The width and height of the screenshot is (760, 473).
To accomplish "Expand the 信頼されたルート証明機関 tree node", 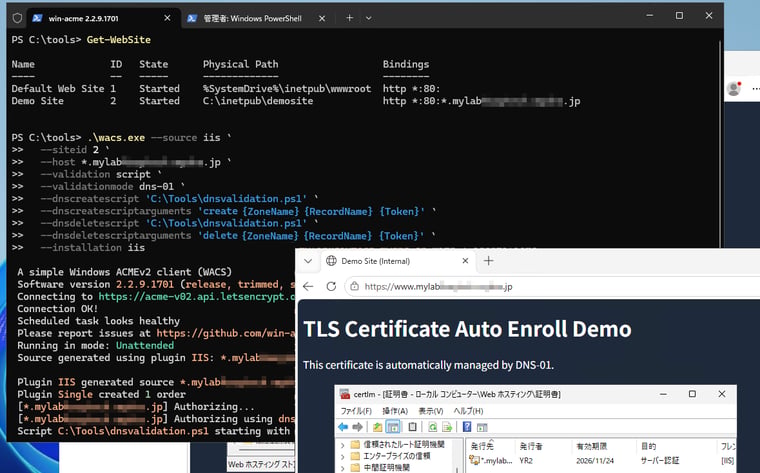I will coord(343,444).
